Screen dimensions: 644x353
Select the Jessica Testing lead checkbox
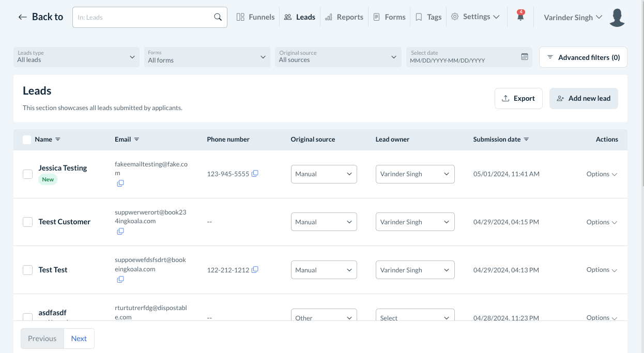pyautogui.click(x=28, y=174)
